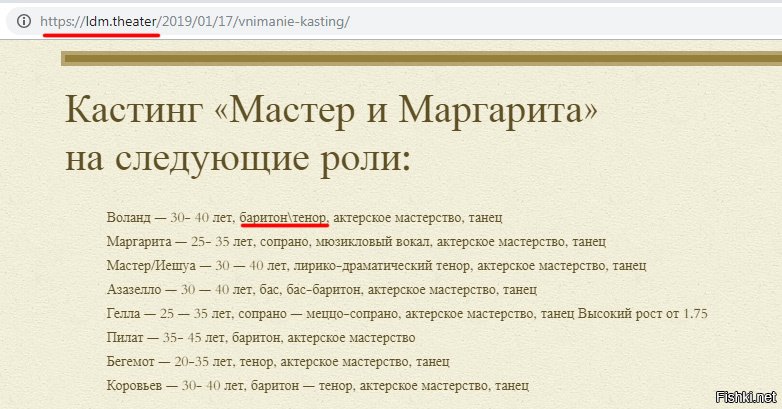Image resolution: width=782 pixels, height=409 pixels.
Task: Select the URL in the address bar
Action: (x=195, y=21)
